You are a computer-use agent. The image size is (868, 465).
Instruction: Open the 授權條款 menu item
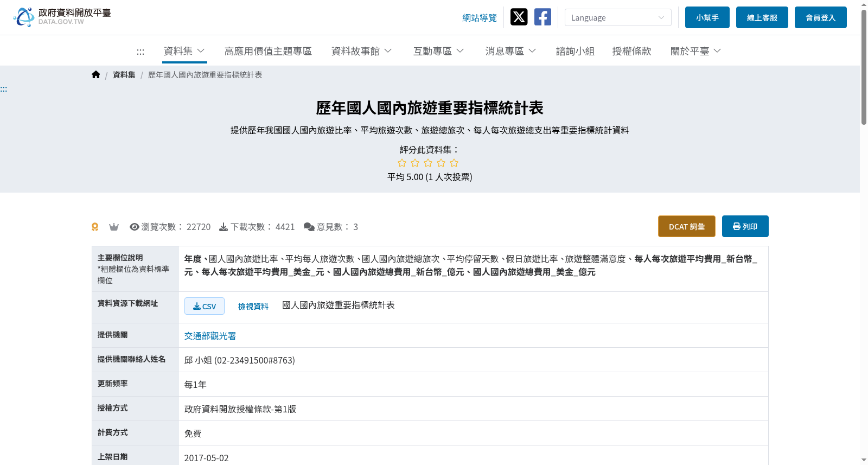point(631,51)
